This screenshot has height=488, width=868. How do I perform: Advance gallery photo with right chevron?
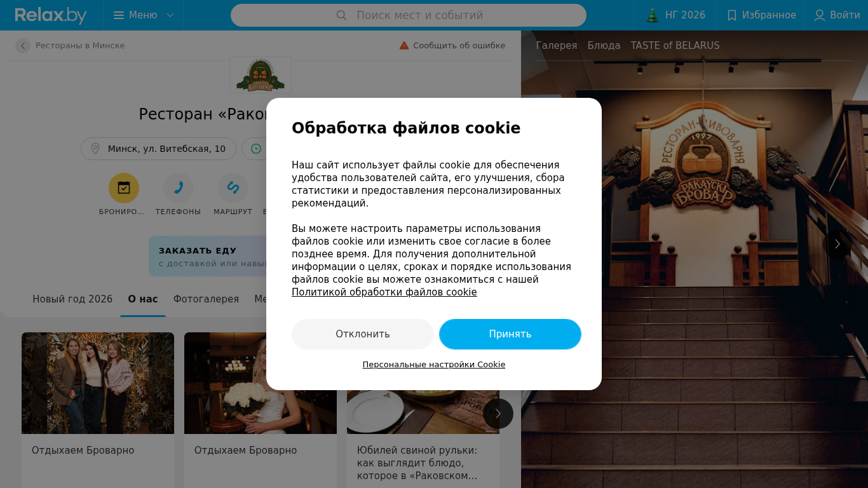pos(837,244)
